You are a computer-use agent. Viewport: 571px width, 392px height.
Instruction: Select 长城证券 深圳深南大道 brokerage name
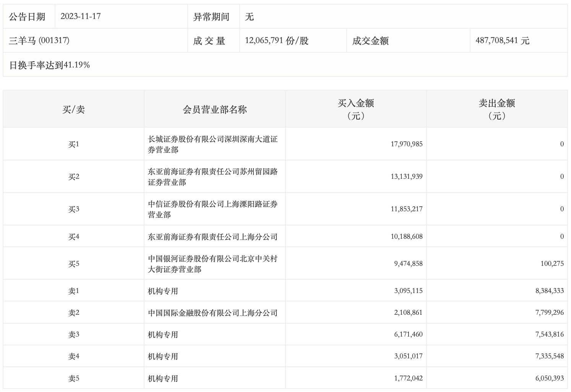click(x=213, y=144)
